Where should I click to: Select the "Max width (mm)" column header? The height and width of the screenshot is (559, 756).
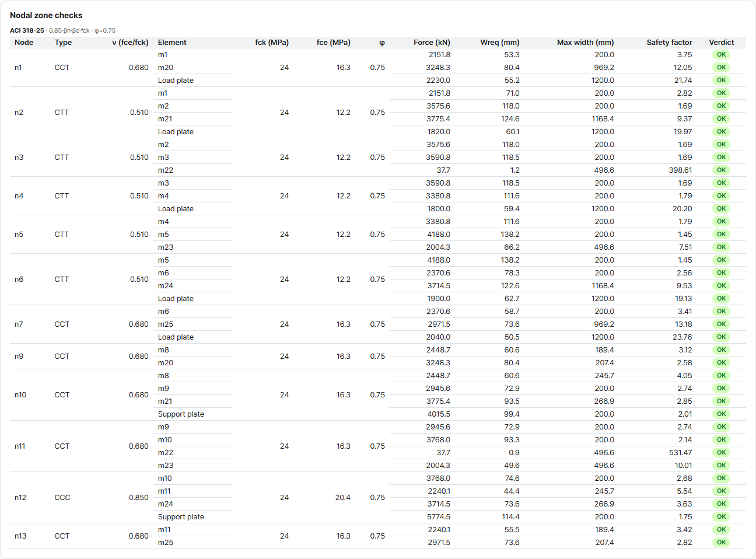586,42
